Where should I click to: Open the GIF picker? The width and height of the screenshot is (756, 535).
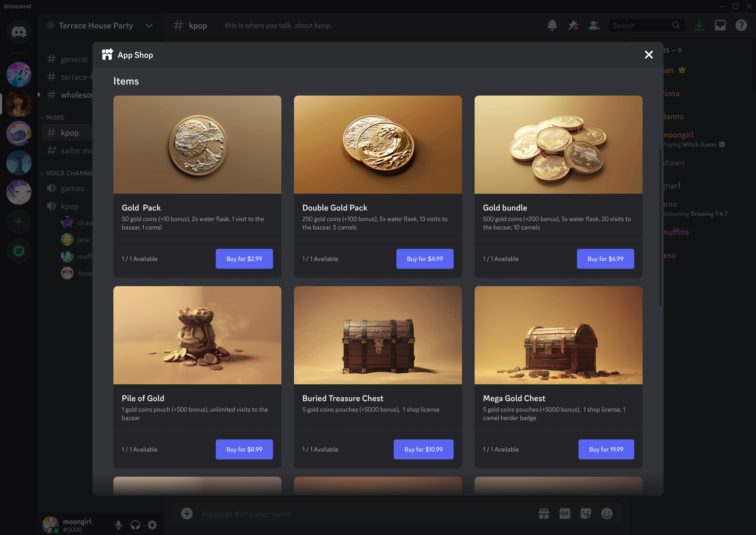[x=565, y=513]
